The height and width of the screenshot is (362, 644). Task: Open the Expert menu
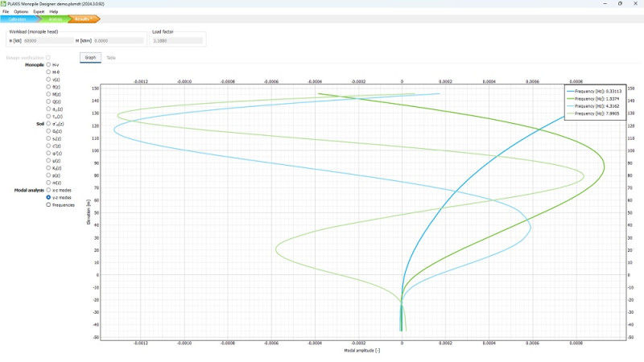point(39,12)
